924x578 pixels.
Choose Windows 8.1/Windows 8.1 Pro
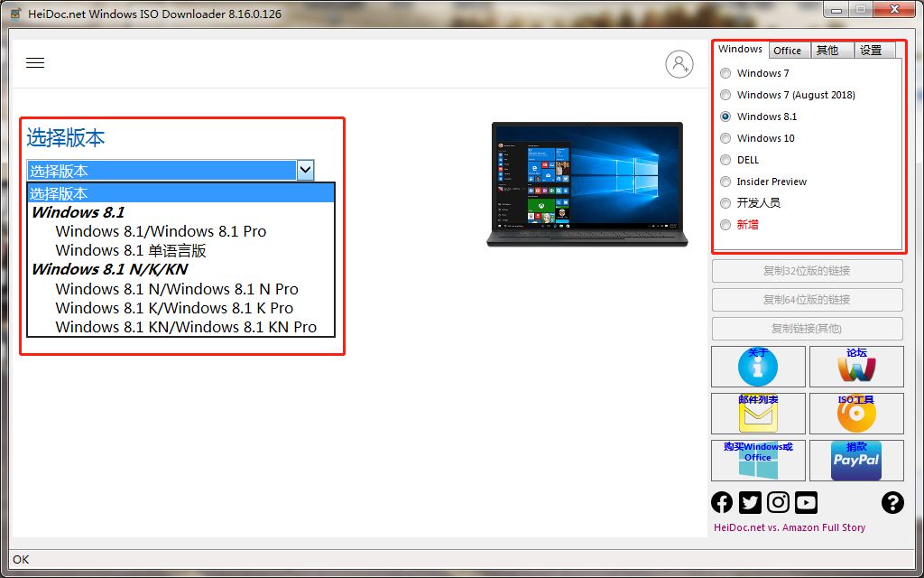click(161, 231)
